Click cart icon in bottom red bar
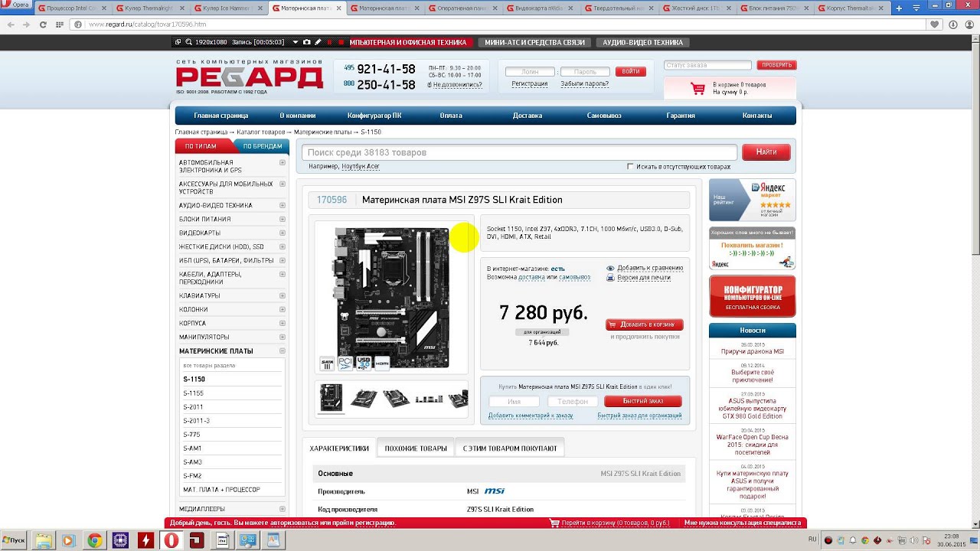Screen dimensions: 980x551 tap(554, 523)
